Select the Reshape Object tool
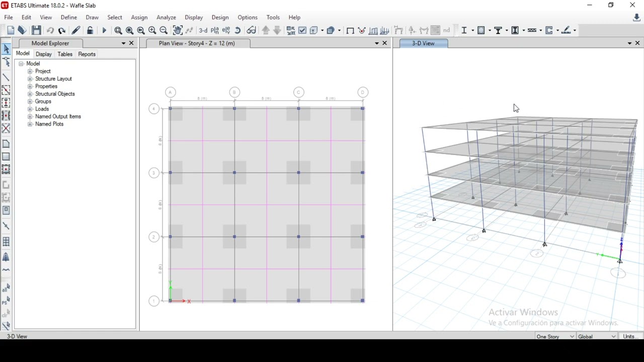644x362 pixels. (6, 62)
